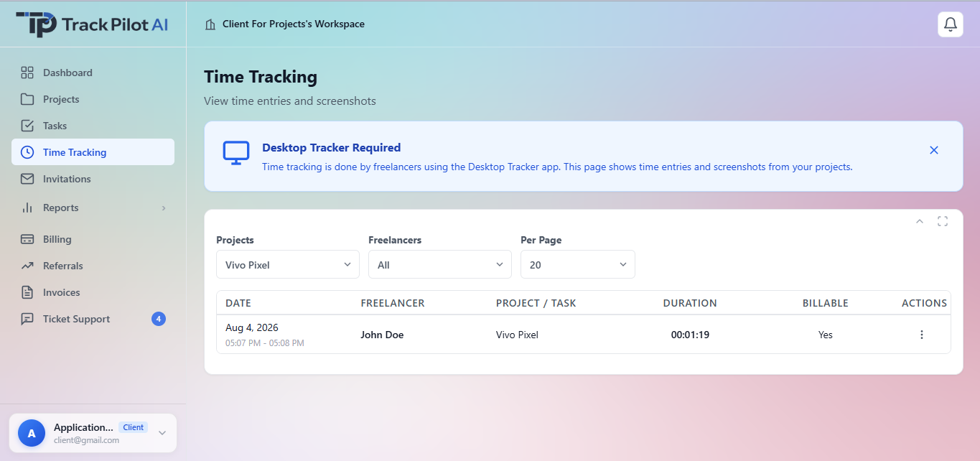Viewport: 980px width, 461px height.
Task: Open the Projects dropdown showing Vivo Pixel
Action: pos(288,264)
